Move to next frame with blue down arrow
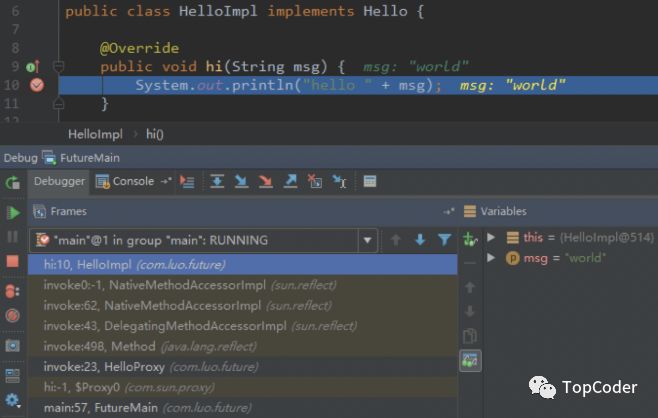The width and height of the screenshot is (658, 418). [x=420, y=240]
